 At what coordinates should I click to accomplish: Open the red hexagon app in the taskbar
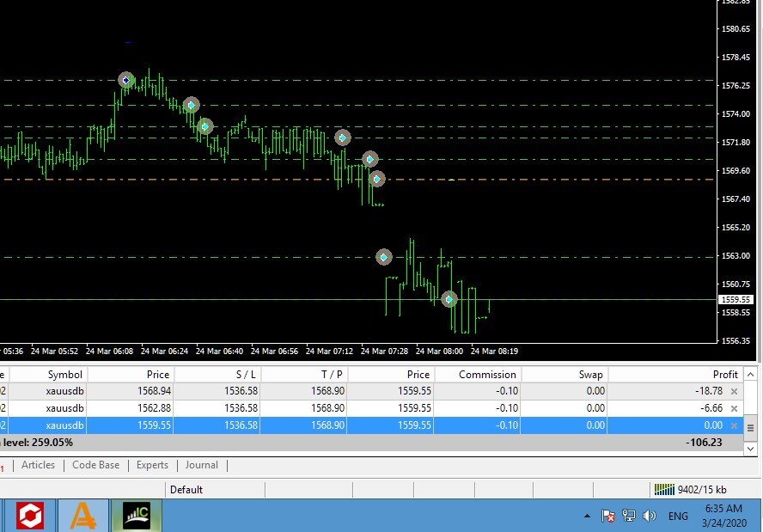30,516
